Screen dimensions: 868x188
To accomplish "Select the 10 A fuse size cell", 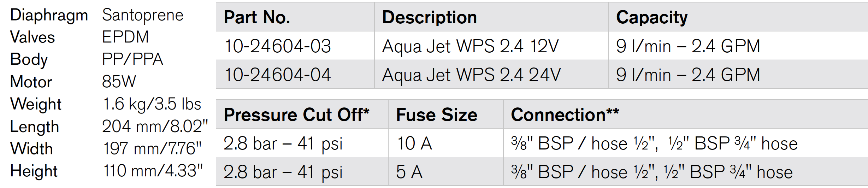I will [x=414, y=143].
